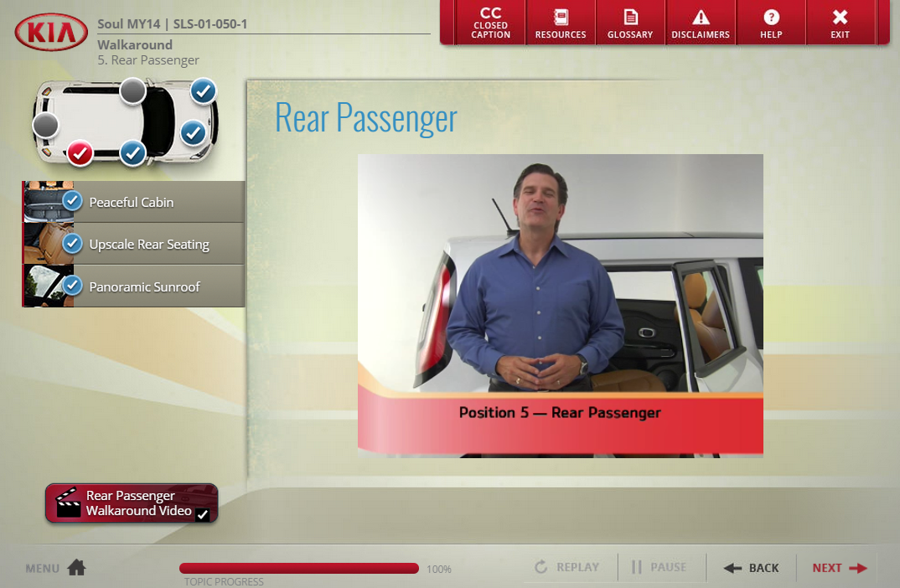Image resolution: width=900 pixels, height=588 pixels.
Task: Select the blue check marker at car's bottom middle
Action: (132, 153)
